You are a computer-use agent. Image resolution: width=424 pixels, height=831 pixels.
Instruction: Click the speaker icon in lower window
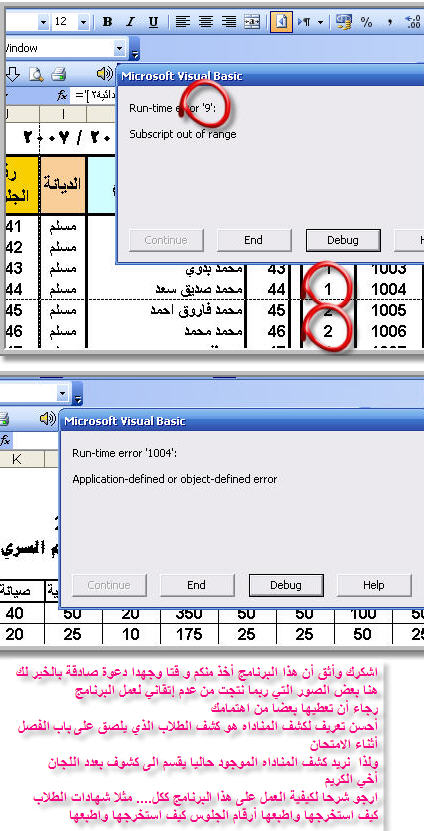coord(48,419)
